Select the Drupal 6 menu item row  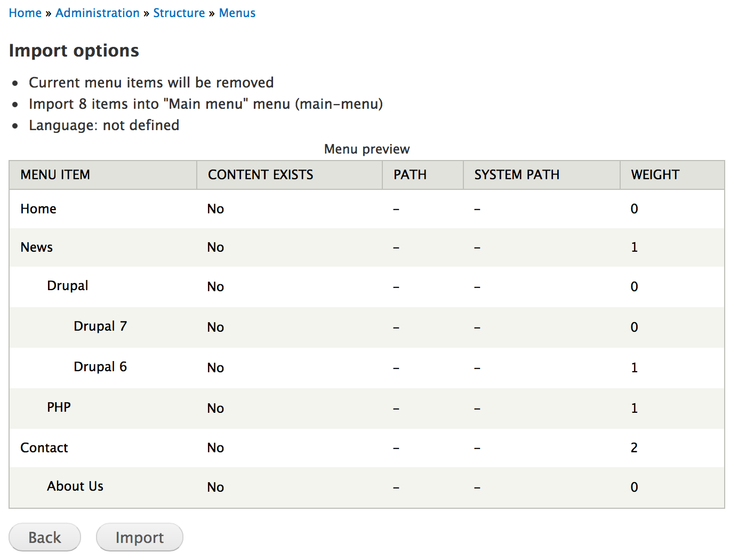[x=100, y=367]
